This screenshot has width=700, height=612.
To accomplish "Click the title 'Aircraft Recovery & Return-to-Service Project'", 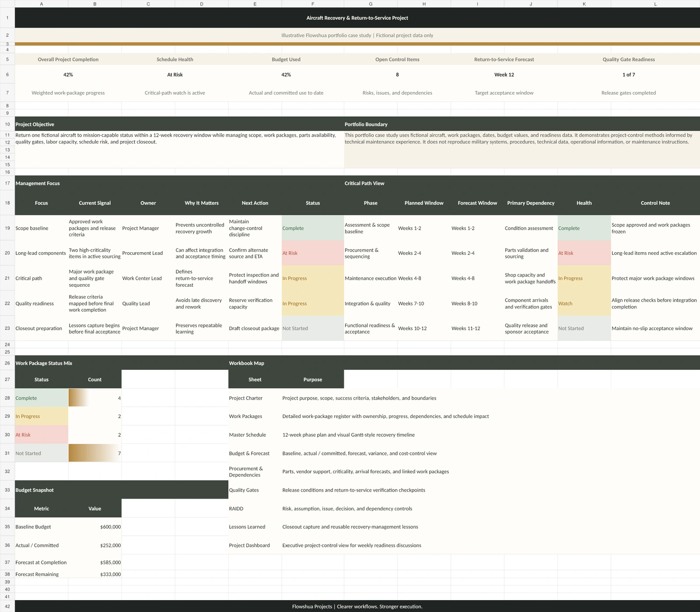I will (x=357, y=18).
